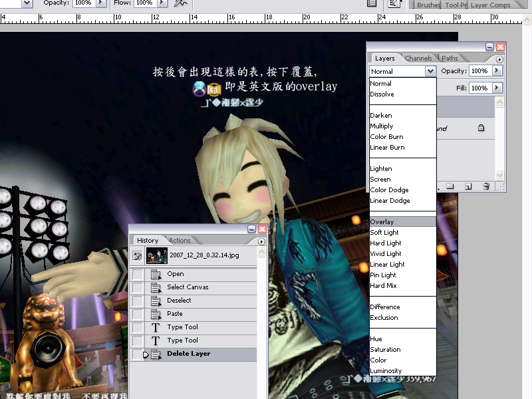Image resolution: width=532 pixels, height=399 pixels.
Task: Select the 2007_12_28_0.32.14.jpg snapshot thumbnail
Action: [156, 255]
